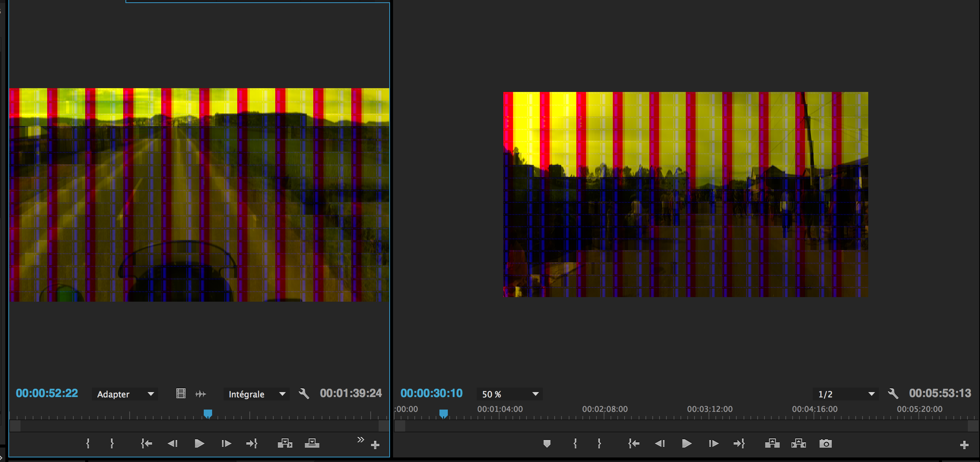Click Mark In in Source monitor
This screenshot has width=980, height=462.
tap(88, 443)
